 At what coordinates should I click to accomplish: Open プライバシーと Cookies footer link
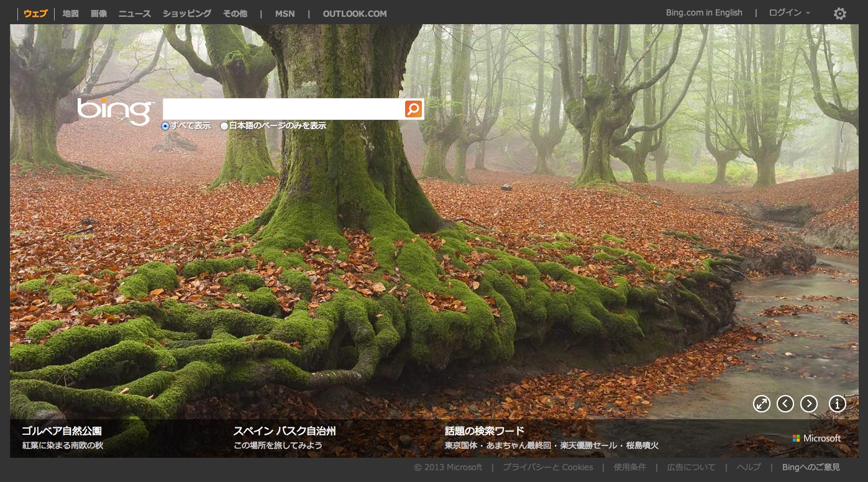pyautogui.click(x=547, y=467)
